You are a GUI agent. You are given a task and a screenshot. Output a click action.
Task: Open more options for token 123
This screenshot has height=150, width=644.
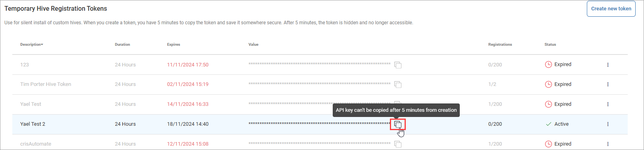click(x=607, y=64)
